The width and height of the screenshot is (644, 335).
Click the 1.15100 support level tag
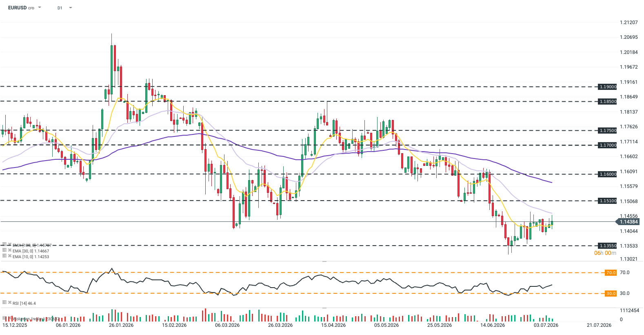tap(608, 201)
